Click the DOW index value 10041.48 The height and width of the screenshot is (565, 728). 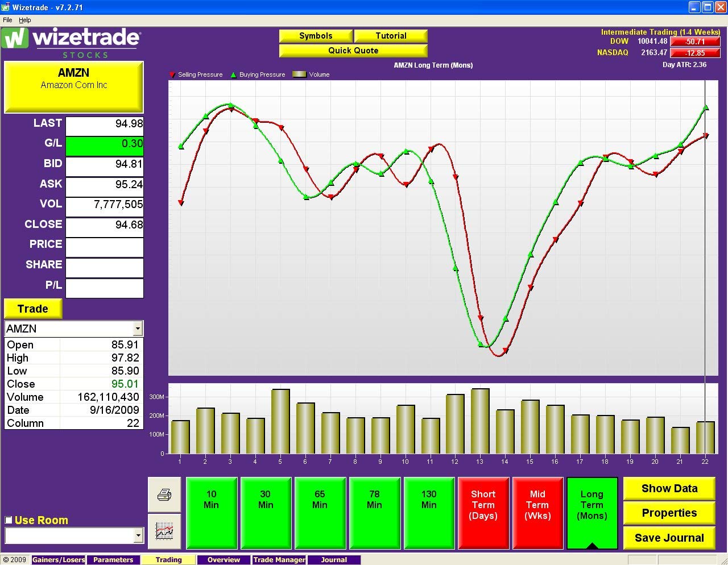pyautogui.click(x=652, y=41)
